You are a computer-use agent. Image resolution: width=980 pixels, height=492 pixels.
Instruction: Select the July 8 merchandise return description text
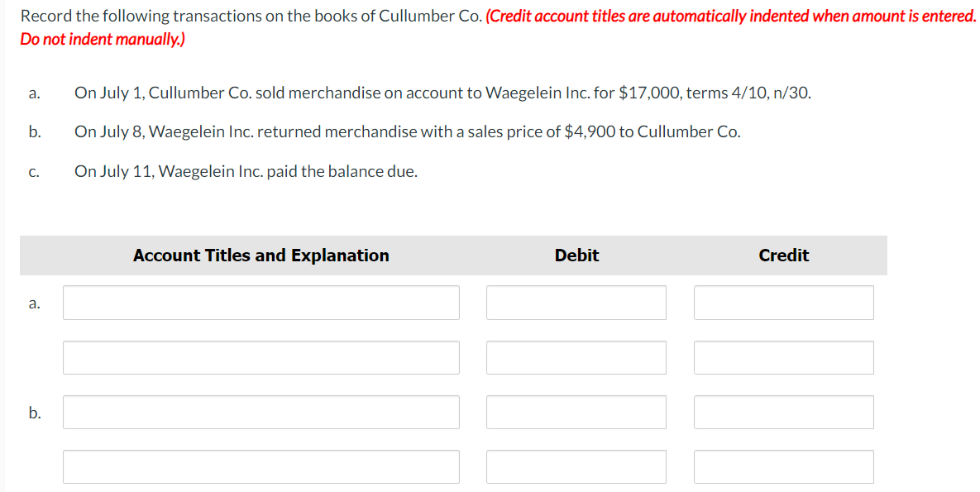pyautogui.click(x=408, y=131)
